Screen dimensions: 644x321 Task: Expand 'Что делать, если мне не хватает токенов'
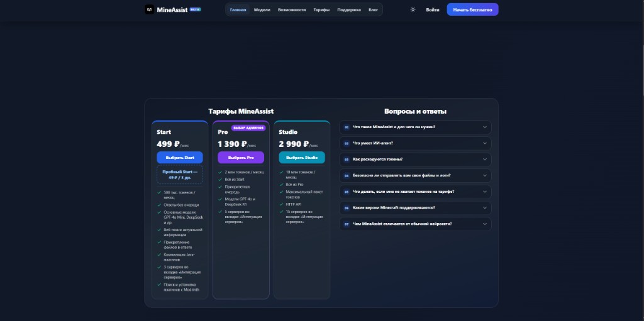(x=415, y=192)
